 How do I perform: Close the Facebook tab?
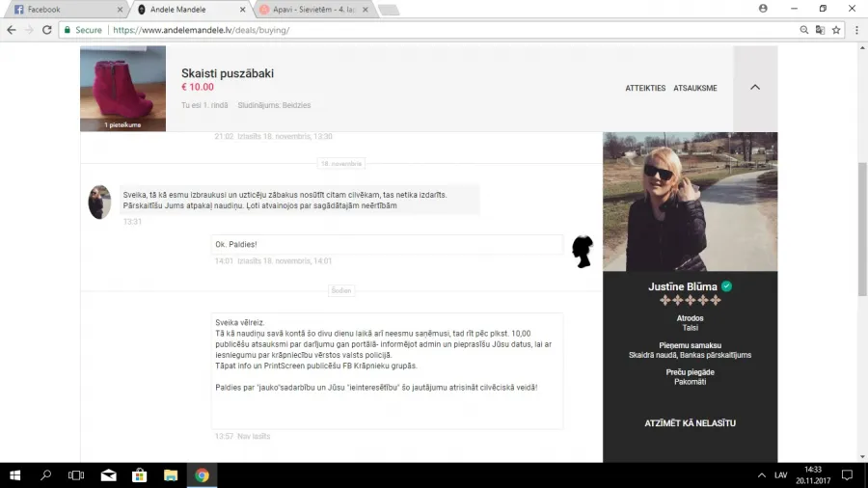click(x=121, y=10)
